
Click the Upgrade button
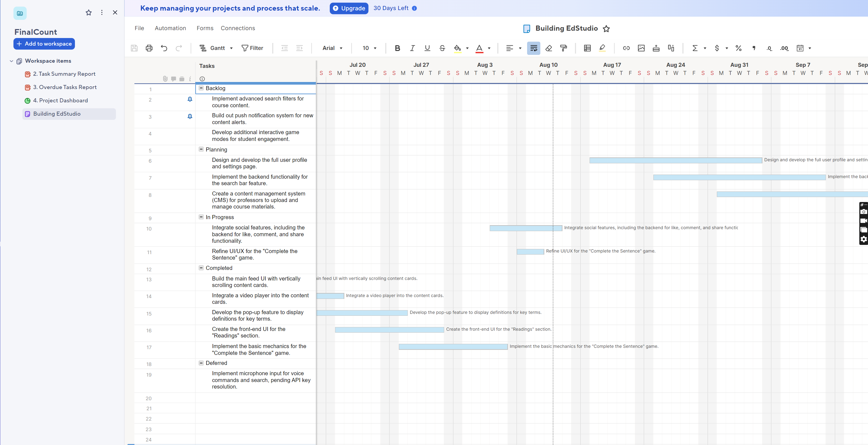349,8
